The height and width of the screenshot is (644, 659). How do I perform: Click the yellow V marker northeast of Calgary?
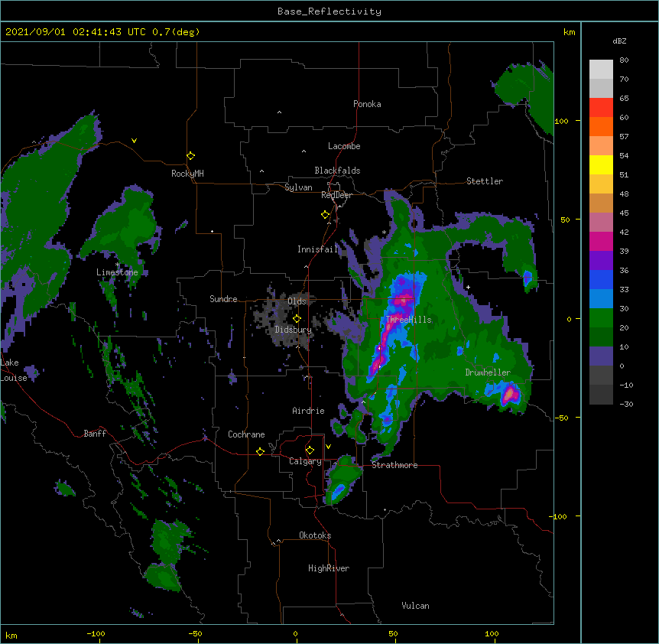[x=328, y=447]
